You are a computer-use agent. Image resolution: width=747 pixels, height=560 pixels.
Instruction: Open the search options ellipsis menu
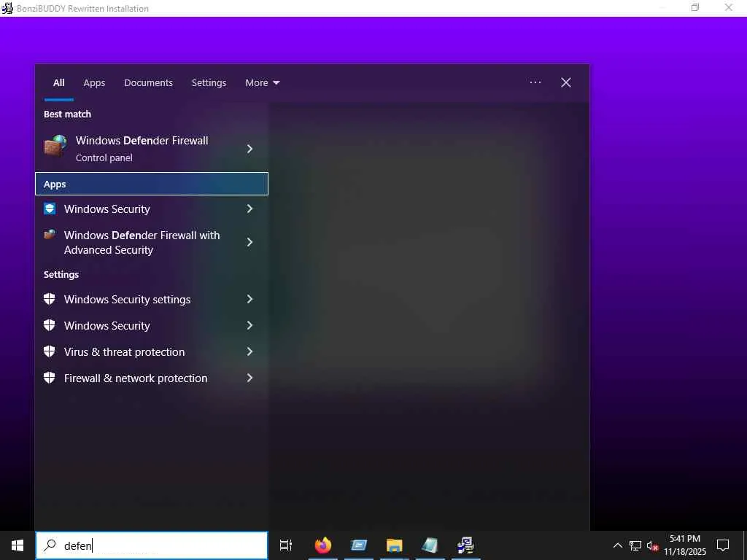point(535,82)
